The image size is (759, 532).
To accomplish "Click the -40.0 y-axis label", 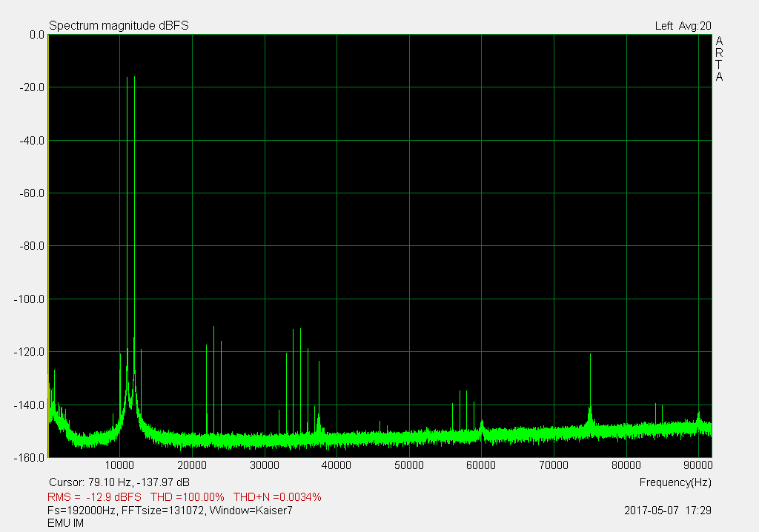I will click(32, 141).
